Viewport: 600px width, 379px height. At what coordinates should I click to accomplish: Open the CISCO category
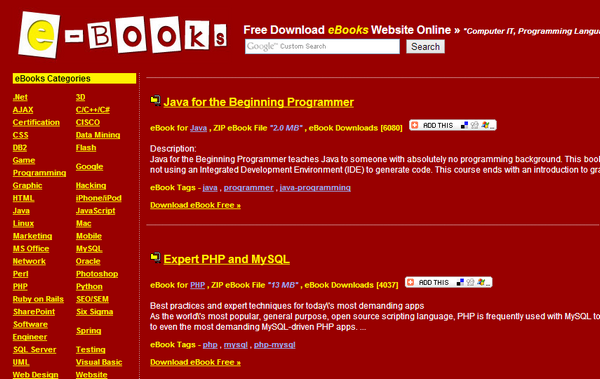point(88,123)
